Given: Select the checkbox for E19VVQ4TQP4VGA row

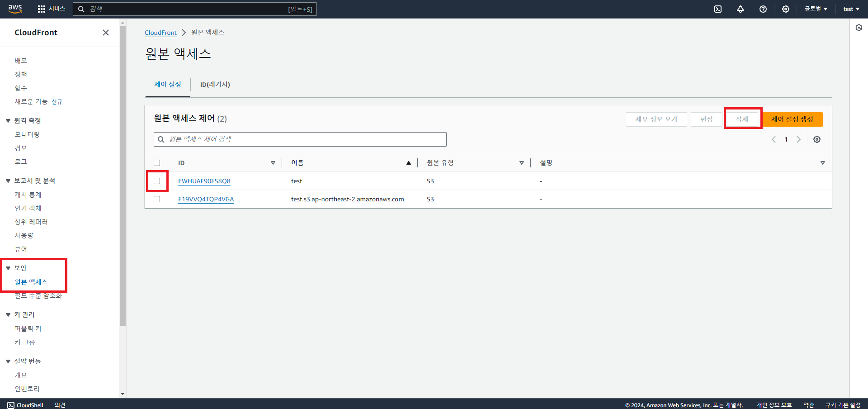Looking at the screenshot, I should 157,199.
